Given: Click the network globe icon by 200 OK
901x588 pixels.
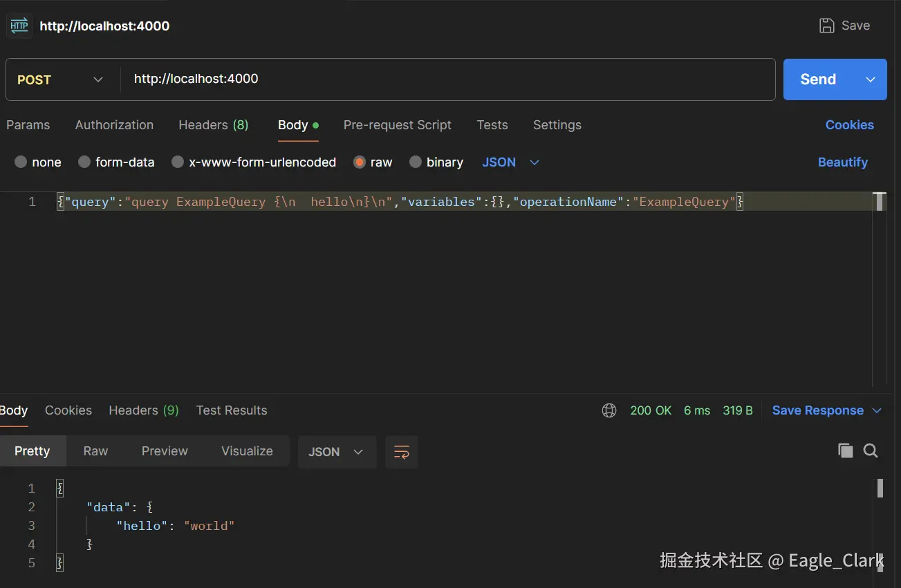Looking at the screenshot, I should pyautogui.click(x=609, y=410).
